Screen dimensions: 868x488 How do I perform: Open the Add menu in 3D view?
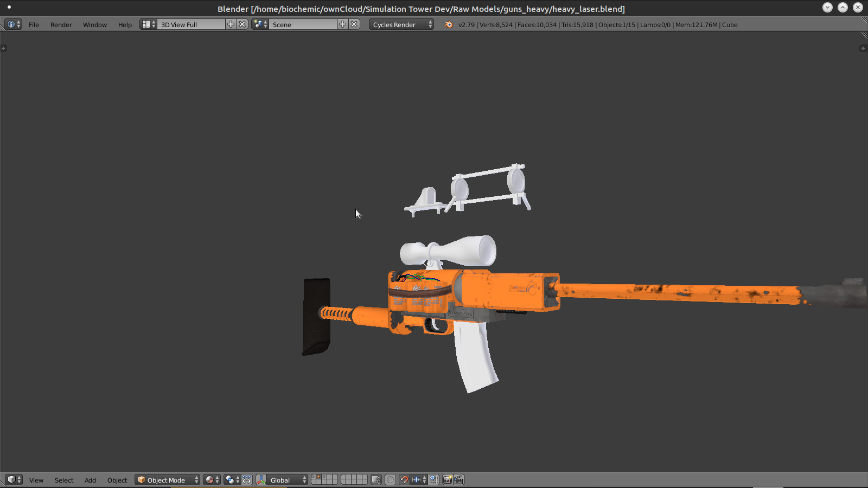(90, 480)
